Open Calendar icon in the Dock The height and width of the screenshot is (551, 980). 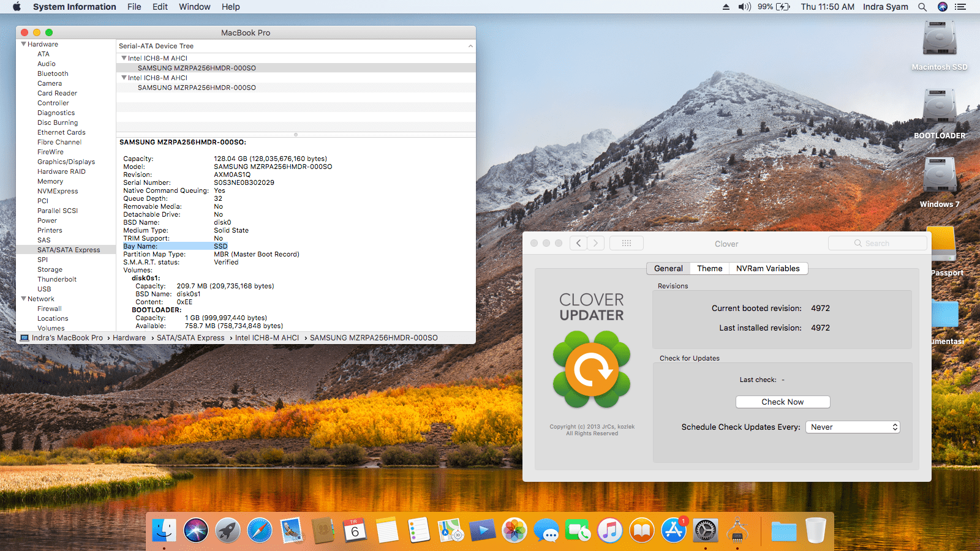(355, 530)
